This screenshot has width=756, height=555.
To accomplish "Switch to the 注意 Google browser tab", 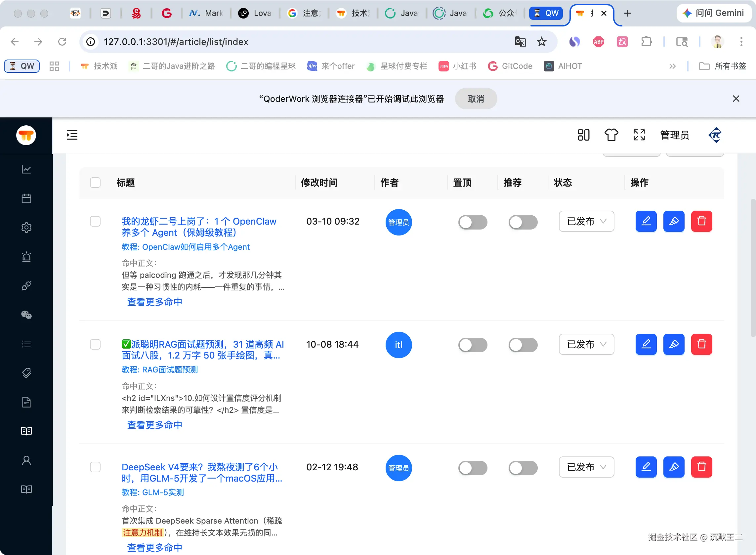I will pyautogui.click(x=304, y=13).
